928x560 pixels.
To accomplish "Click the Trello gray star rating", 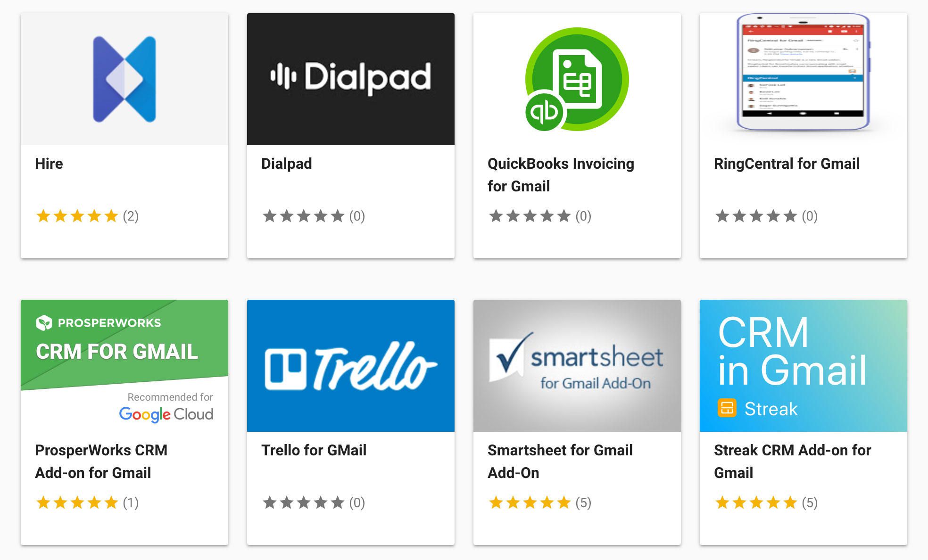I will tap(314, 503).
